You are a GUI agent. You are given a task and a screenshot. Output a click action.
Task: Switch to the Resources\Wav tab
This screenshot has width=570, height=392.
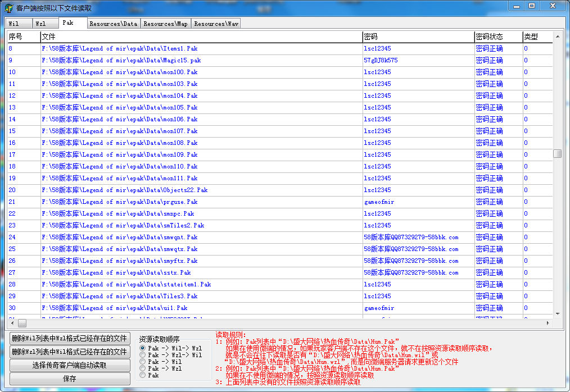click(216, 24)
